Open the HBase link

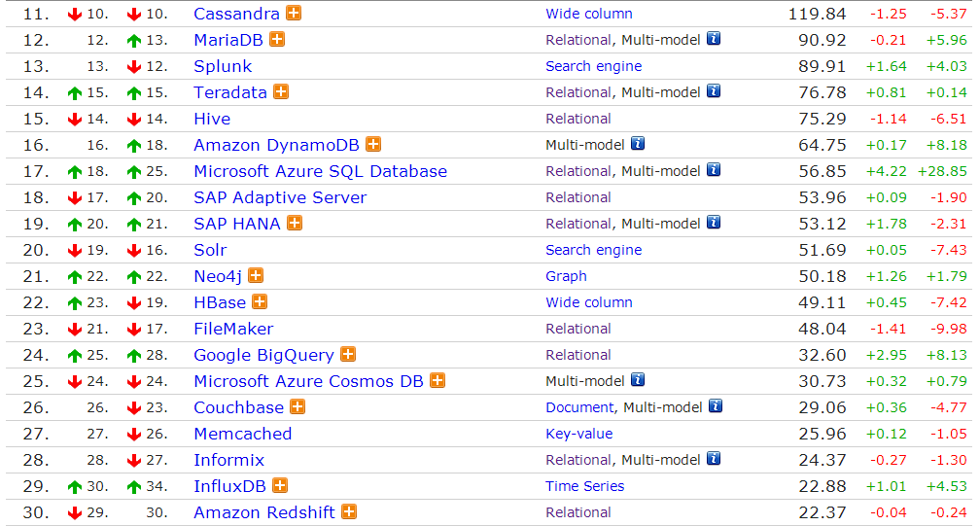pyautogui.click(x=220, y=302)
